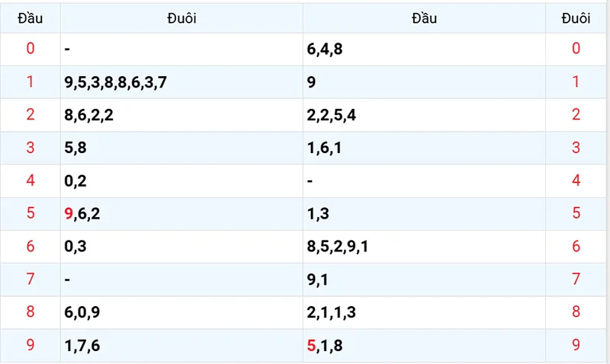Click the 2,1,1,3 cell
The image size is (610, 364).
tap(331, 312)
